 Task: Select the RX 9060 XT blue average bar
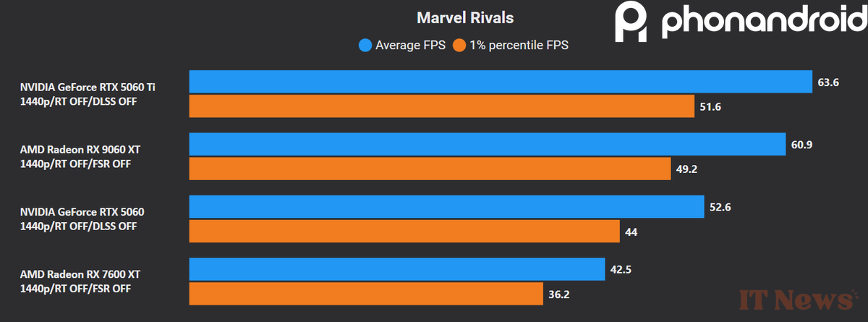point(488,144)
